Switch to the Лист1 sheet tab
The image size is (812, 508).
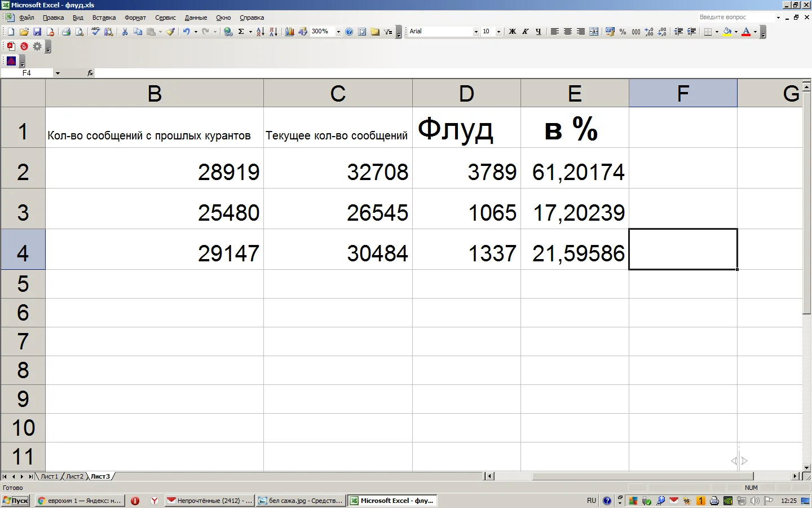[49, 476]
